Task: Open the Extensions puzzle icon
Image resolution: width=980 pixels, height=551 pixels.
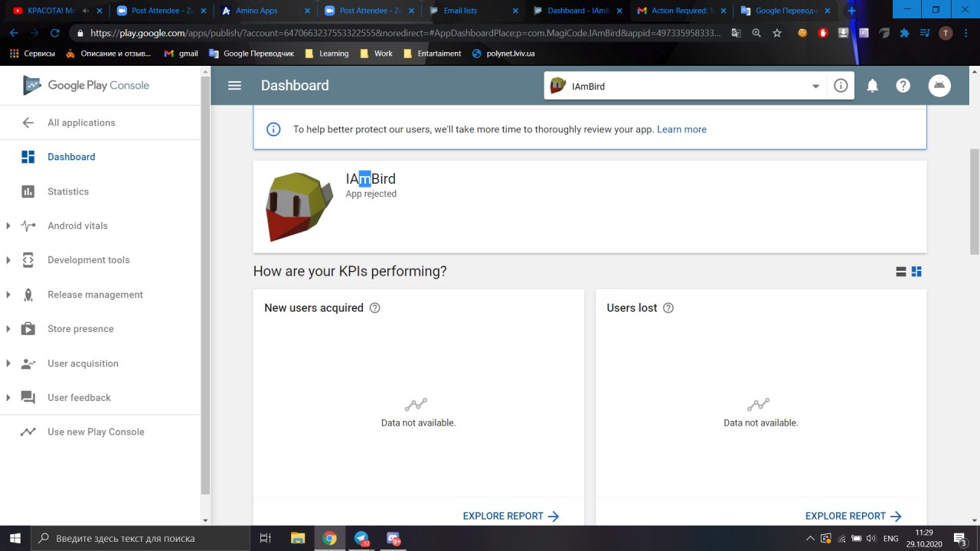Action: pyautogui.click(x=905, y=33)
